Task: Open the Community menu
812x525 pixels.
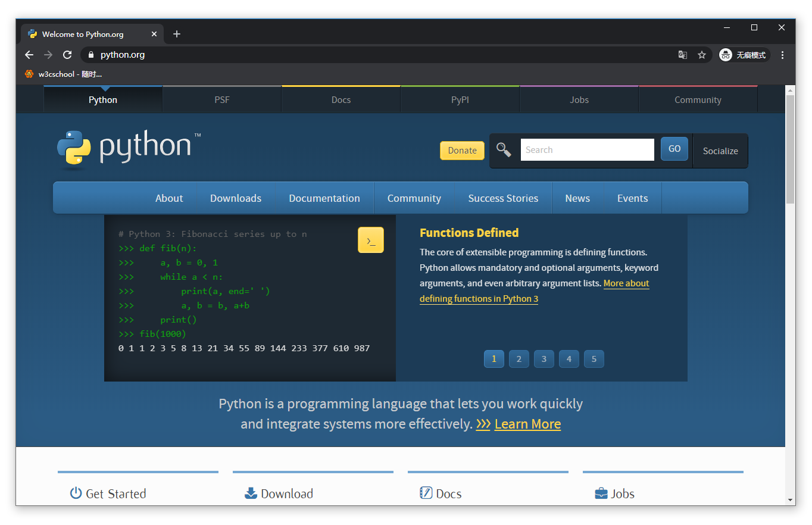Action: 414,198
